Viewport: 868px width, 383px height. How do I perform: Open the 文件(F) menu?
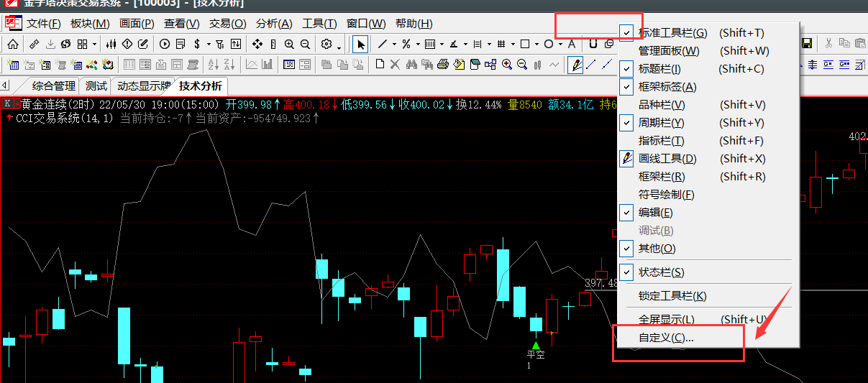44,24
